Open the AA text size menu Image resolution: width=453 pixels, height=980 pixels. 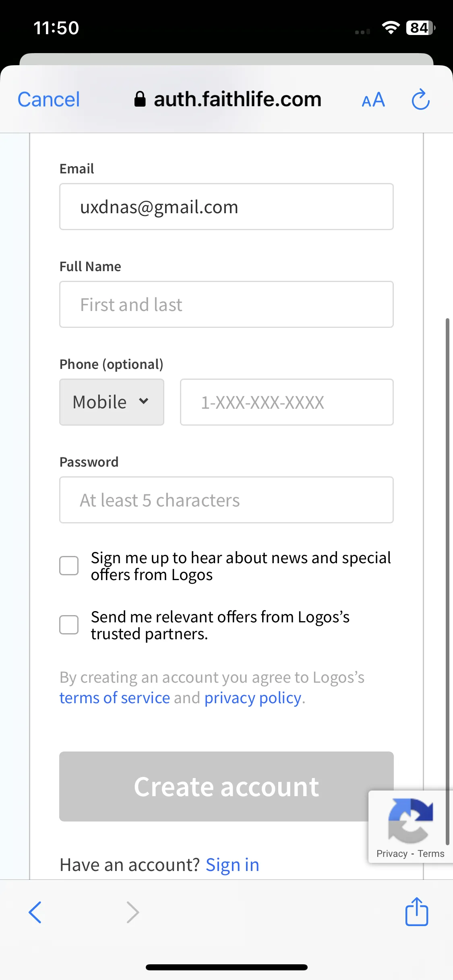(373, 100)
